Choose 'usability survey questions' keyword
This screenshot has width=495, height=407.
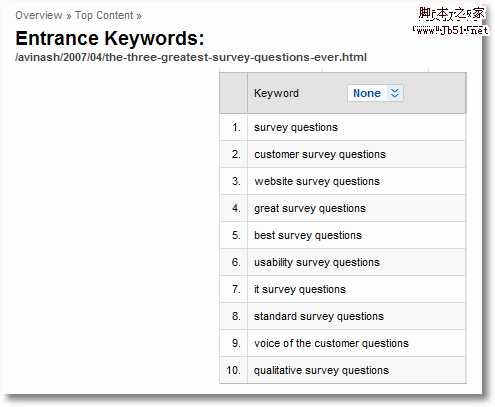[x=317, y=262]
